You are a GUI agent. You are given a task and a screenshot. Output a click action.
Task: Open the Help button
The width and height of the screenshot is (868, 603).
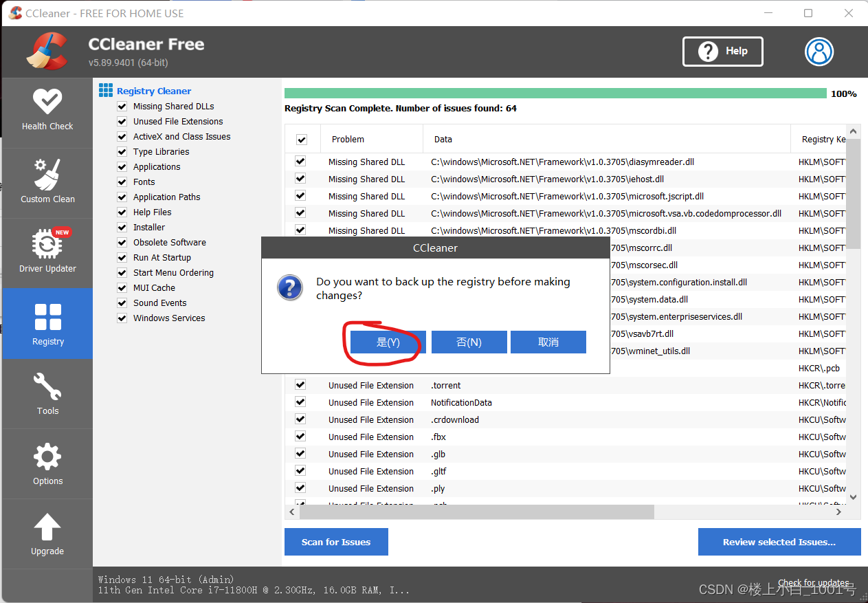coord(723,52)
